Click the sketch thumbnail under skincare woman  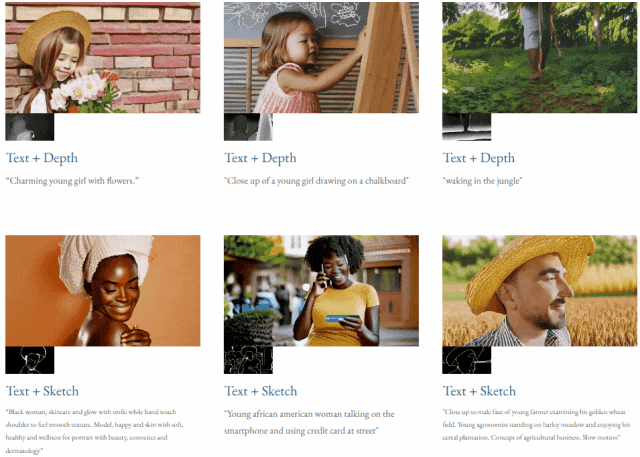(30, 360)
